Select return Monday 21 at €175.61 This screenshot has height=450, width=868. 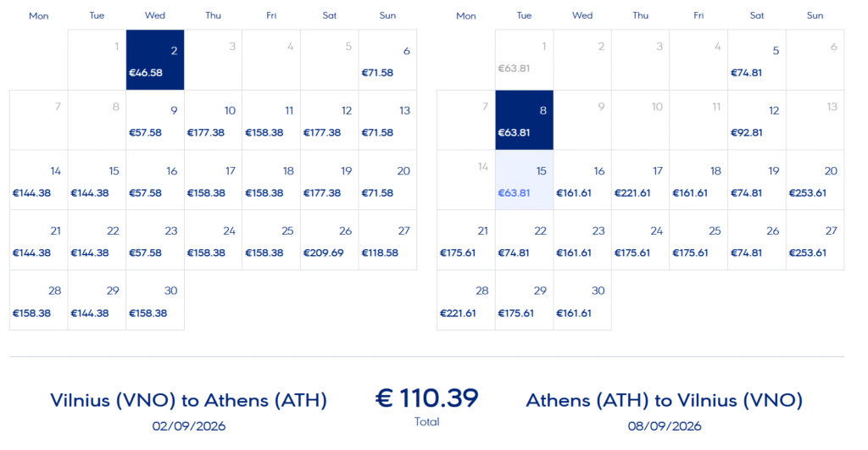coord(466,241)
